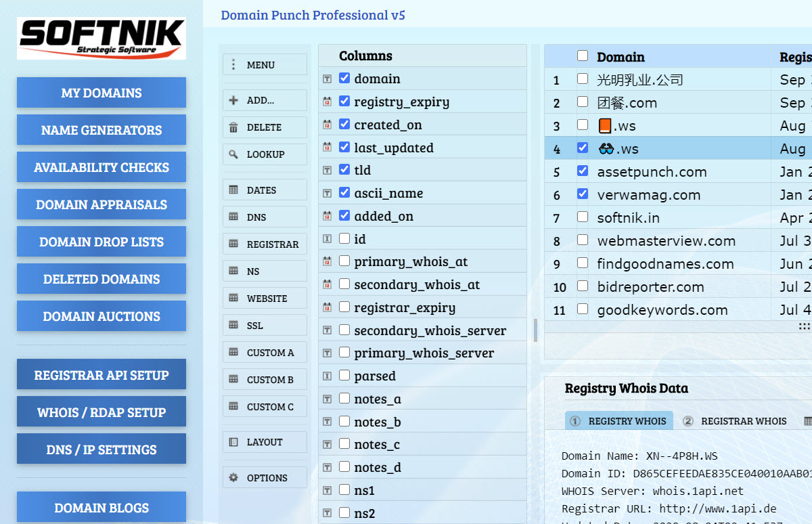The width and height of the screenshot is (812, 524).
Task: Click the grid icon beside CUSTOM B
Action: coord(233,380)
